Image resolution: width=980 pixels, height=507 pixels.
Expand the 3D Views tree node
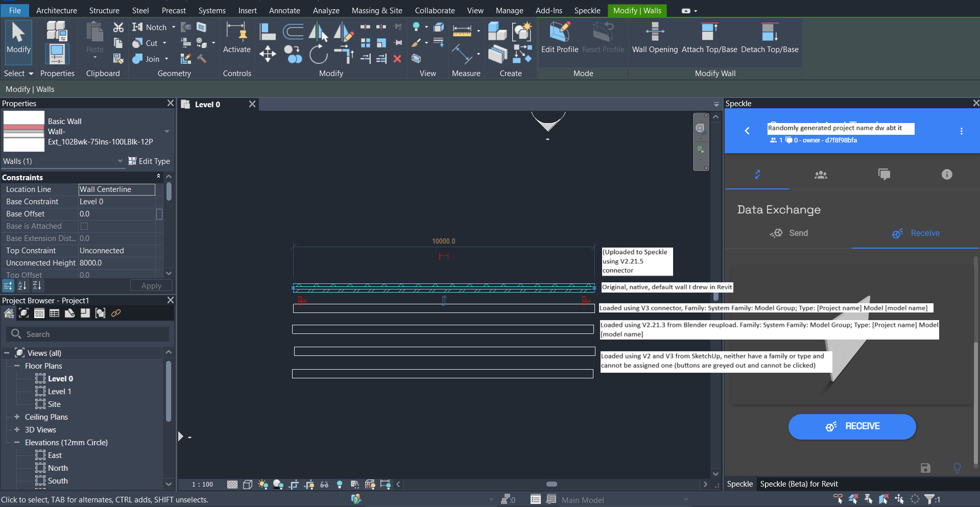coord(17,429)
